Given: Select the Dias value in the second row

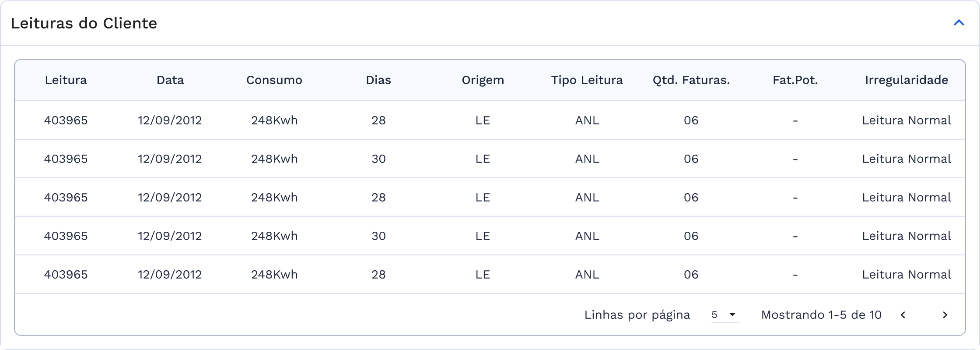Looking at the screenshot, I should 378,159.
